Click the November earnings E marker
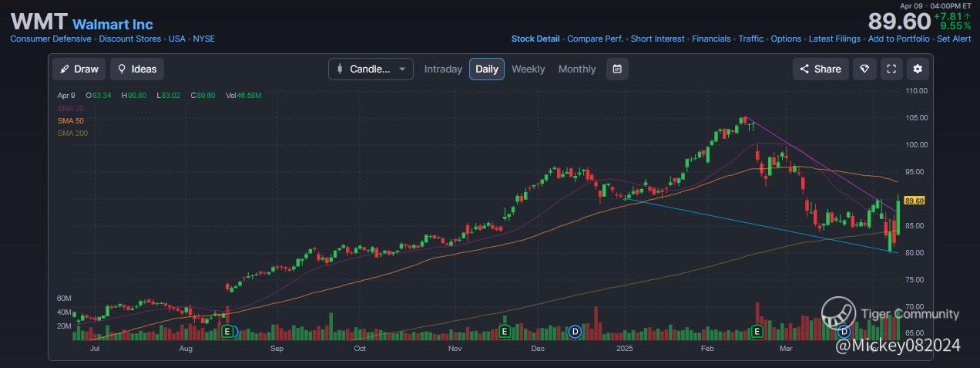The height and width of the screenshot is (368, 980). (x=505, y=331)
